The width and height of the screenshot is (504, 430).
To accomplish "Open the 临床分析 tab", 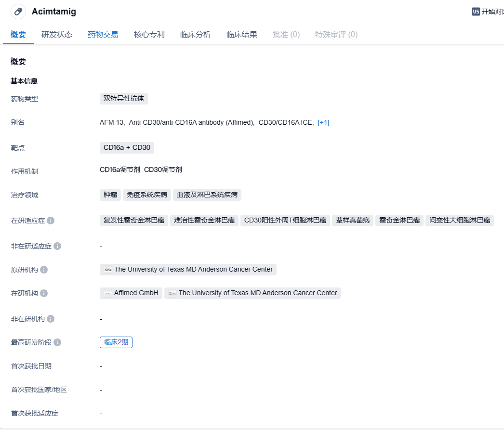I will 196,35.
